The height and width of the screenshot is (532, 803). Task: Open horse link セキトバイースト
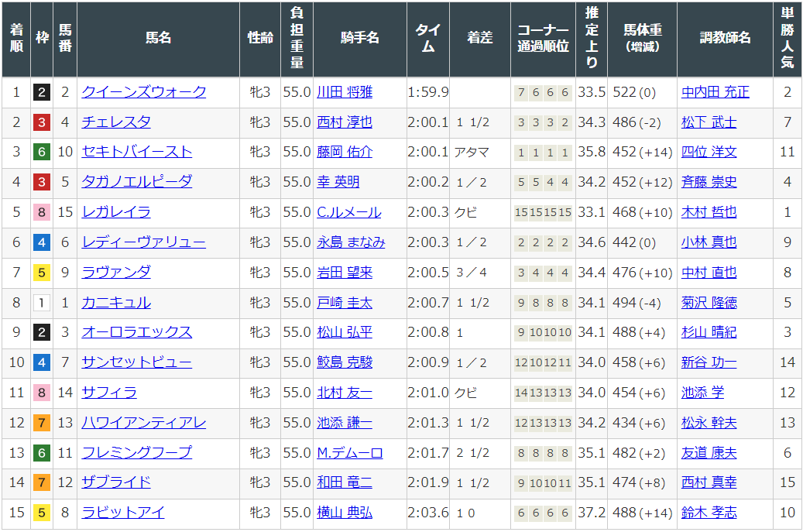coord(137,152)
